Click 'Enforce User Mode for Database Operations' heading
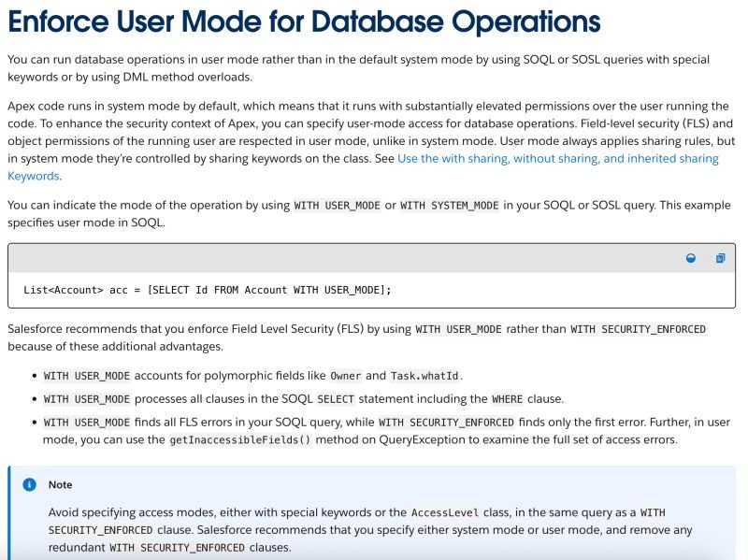 click(304, 22)
